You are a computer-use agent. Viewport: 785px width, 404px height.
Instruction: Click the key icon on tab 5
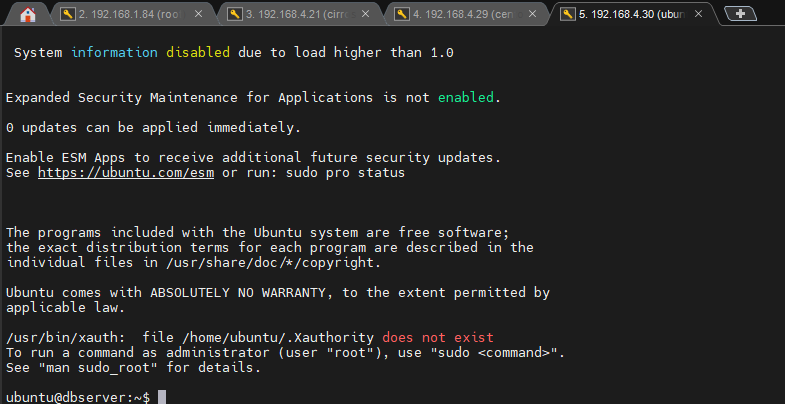(x=567, y=15)
